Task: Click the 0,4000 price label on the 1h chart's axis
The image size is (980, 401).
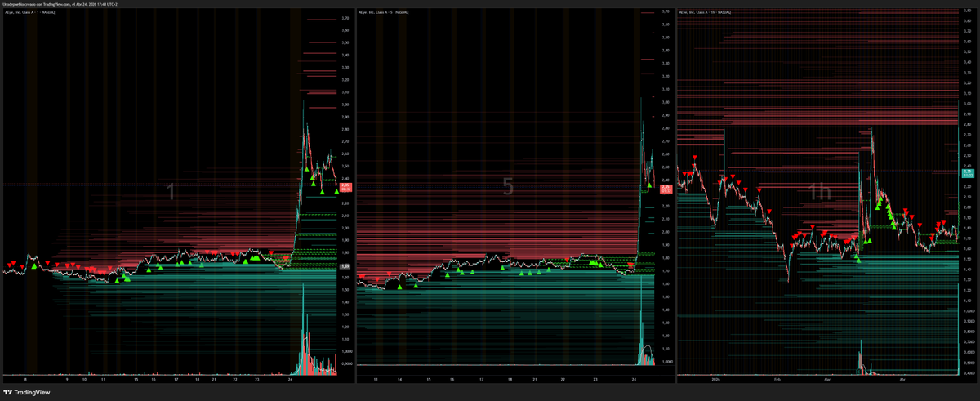Action: pyautogui.click(x=969, y=373)
